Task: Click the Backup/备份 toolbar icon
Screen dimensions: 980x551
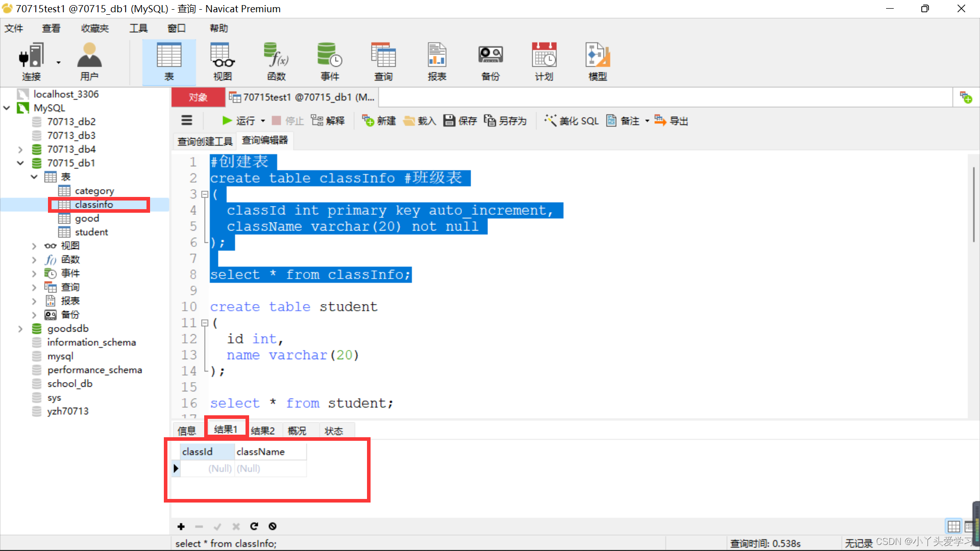Action: pos(490,60)
